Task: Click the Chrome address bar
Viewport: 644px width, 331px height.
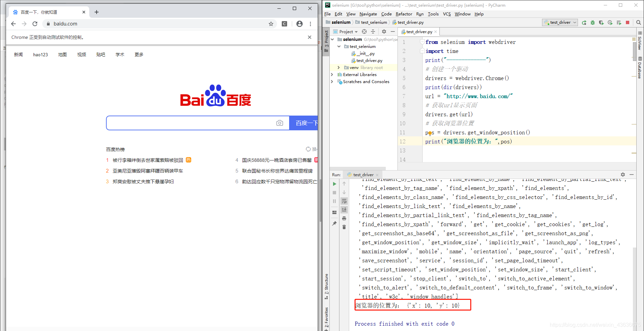Action: 160,24
